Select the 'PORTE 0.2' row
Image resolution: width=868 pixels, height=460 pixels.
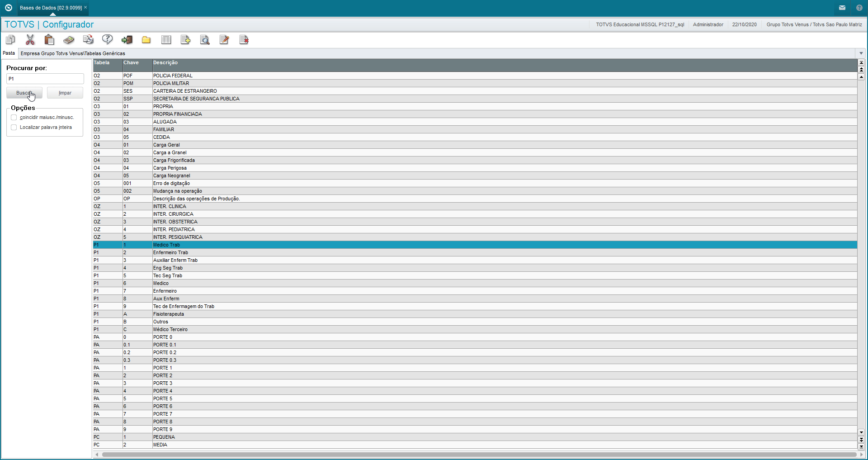pos(475,353)
